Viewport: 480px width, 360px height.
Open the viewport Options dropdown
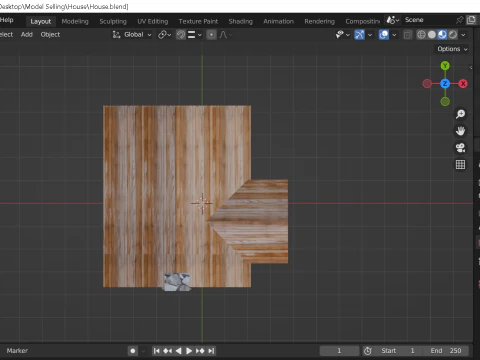(x=452, y=49)
